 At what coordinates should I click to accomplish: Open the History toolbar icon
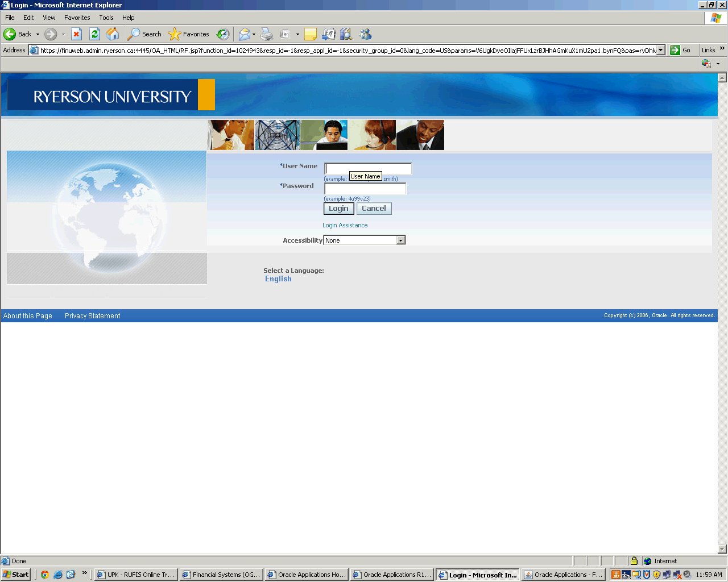[x=223, y=34]
